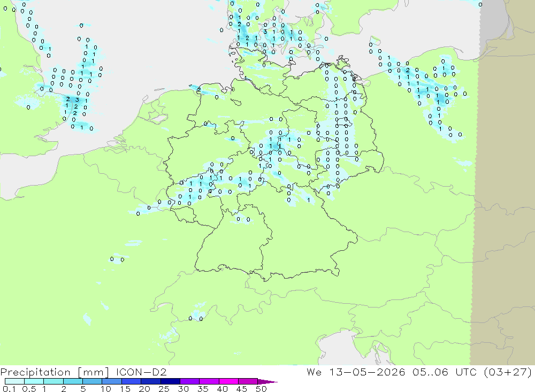Click the 2–5 mm legend swatch
Viewport: 535px width, 392px height.
[73, 381]
